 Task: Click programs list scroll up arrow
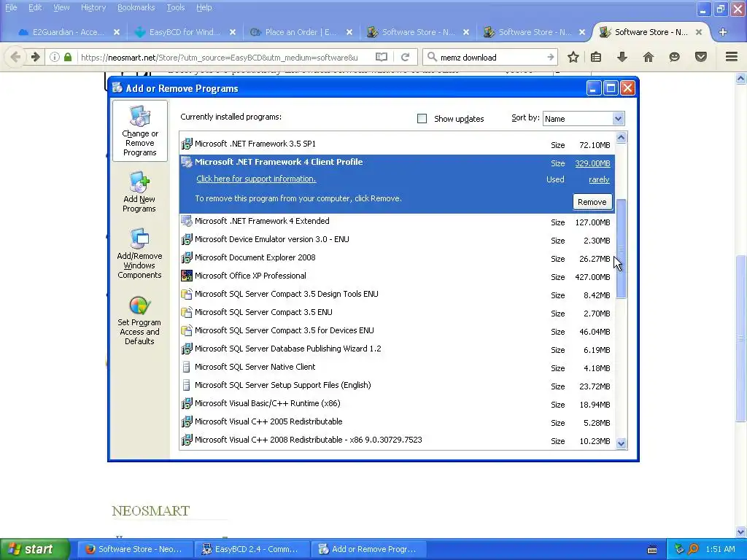(x=622, y=138)
